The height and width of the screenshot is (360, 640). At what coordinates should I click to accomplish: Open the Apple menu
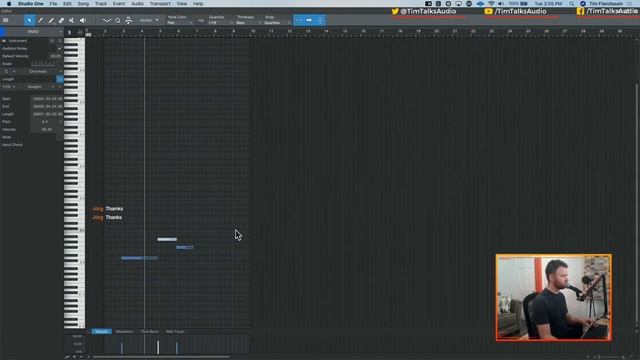click(9, 4)
